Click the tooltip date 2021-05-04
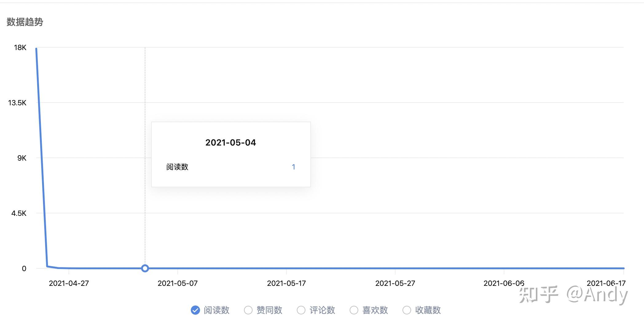The image size is (644, 323). (x=230, y=142)
